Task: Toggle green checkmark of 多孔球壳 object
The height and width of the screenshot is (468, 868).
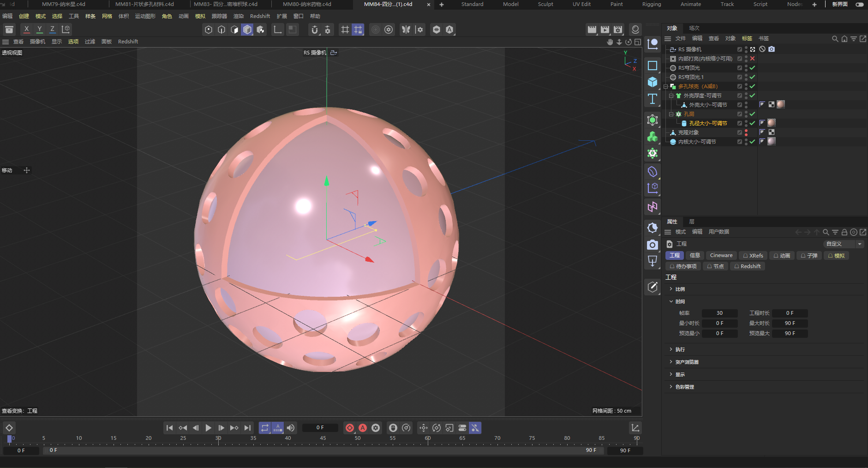Action: (753, 86)
